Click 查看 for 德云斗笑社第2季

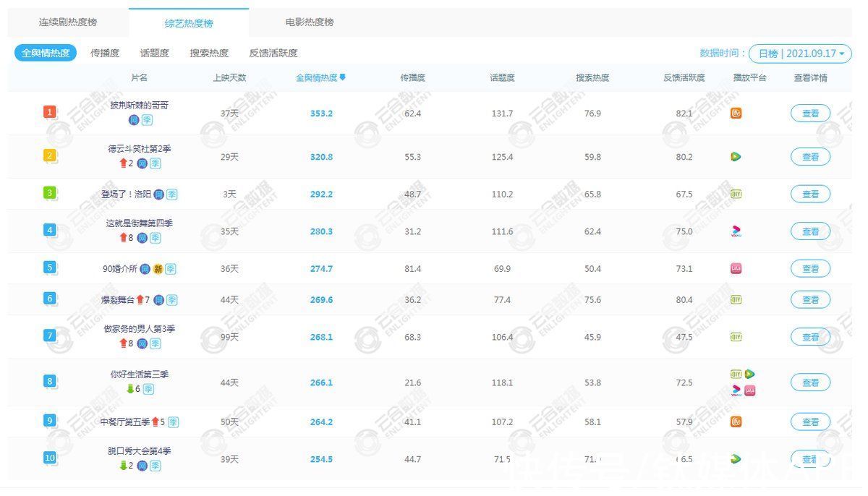[810, 157]
